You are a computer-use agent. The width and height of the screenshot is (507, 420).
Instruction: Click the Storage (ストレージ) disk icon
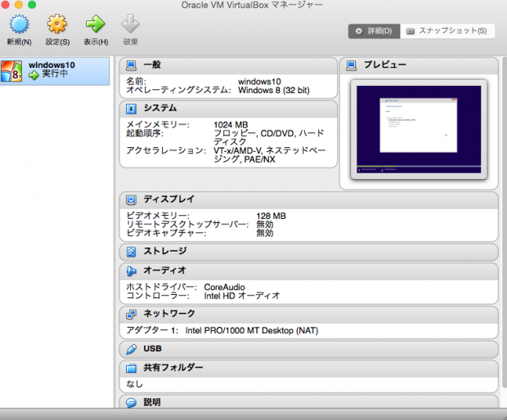tap(131, 252)
